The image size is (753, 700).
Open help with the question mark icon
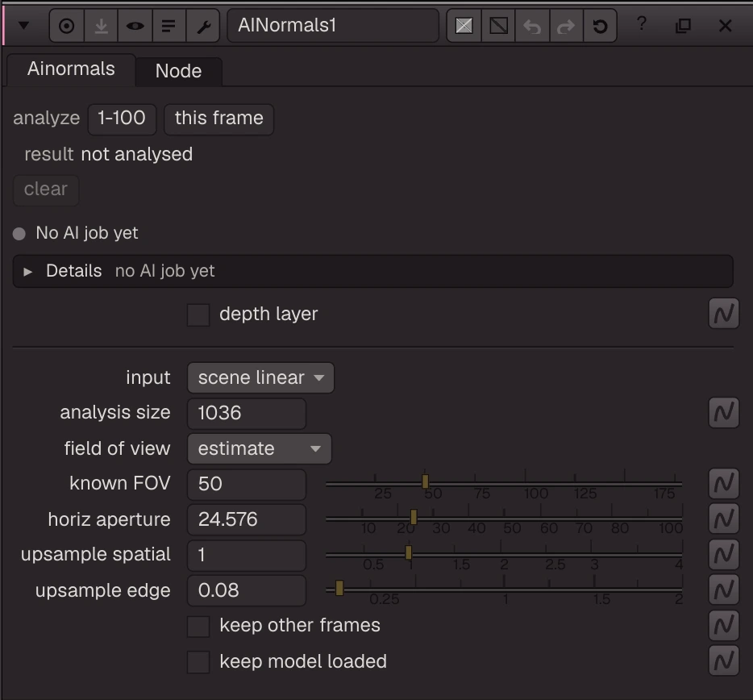pos(642,23)
